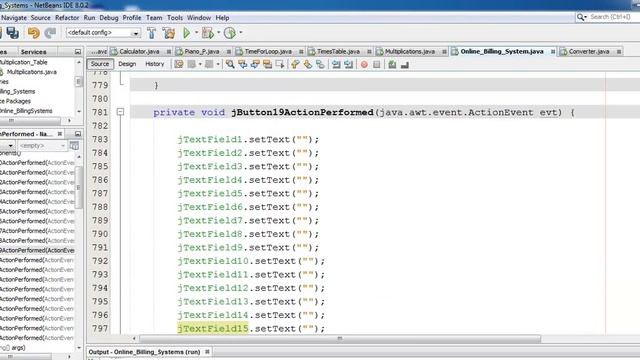The image size is (640, 360).
Task: Open Run Project dropdown arrow
Action: 196,32
